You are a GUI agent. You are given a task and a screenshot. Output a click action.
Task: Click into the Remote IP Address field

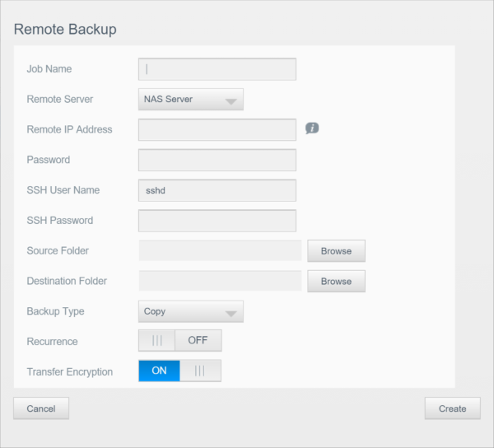pos(217,129)
